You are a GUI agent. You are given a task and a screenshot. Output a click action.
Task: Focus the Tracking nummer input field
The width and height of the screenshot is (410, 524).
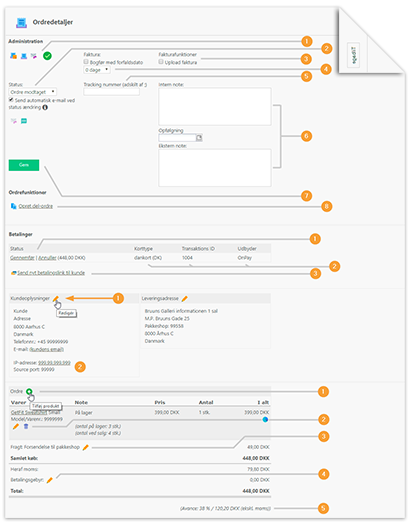pyautogui.click(x=112, y=92)
